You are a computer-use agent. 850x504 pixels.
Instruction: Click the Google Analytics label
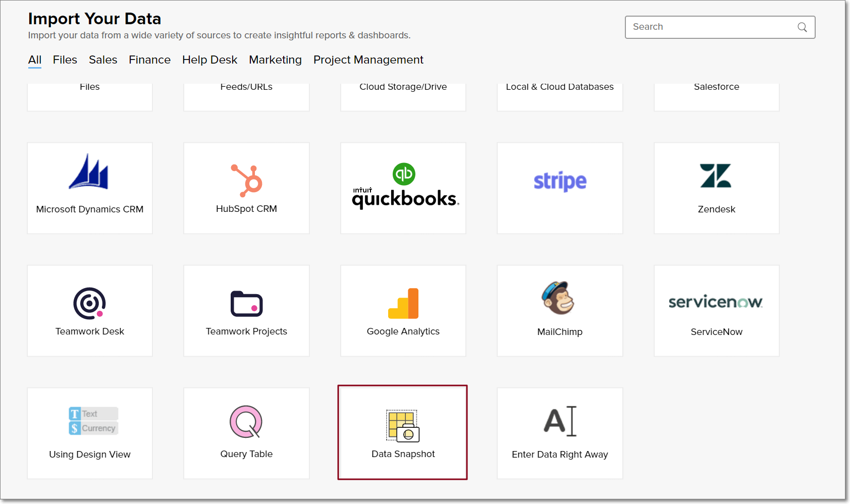(403, 331)
